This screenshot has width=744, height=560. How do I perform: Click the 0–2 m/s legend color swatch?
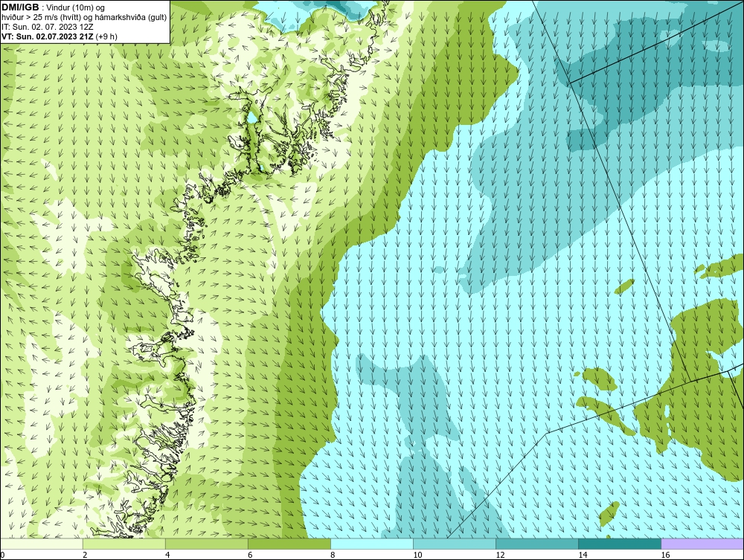pyautogui.click(x=42, y=544)
